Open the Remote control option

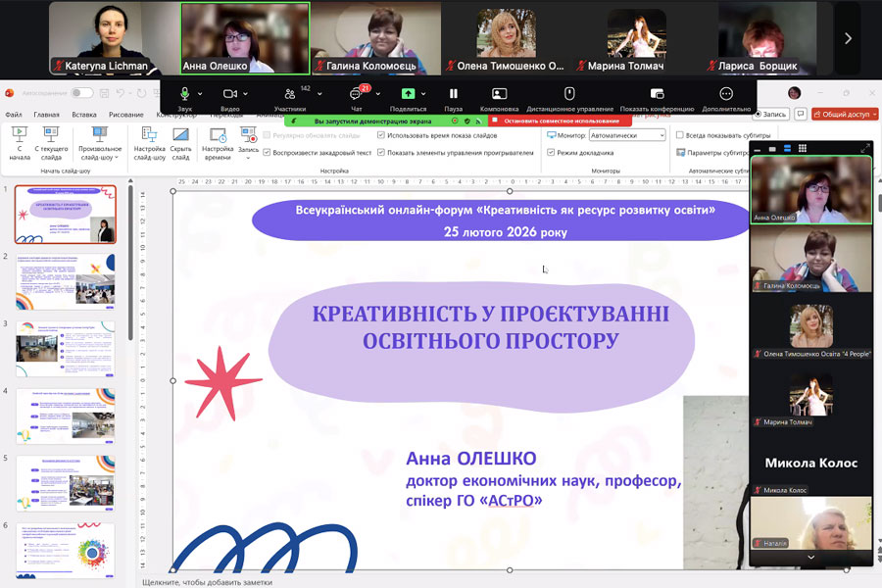tap(569, 94)
